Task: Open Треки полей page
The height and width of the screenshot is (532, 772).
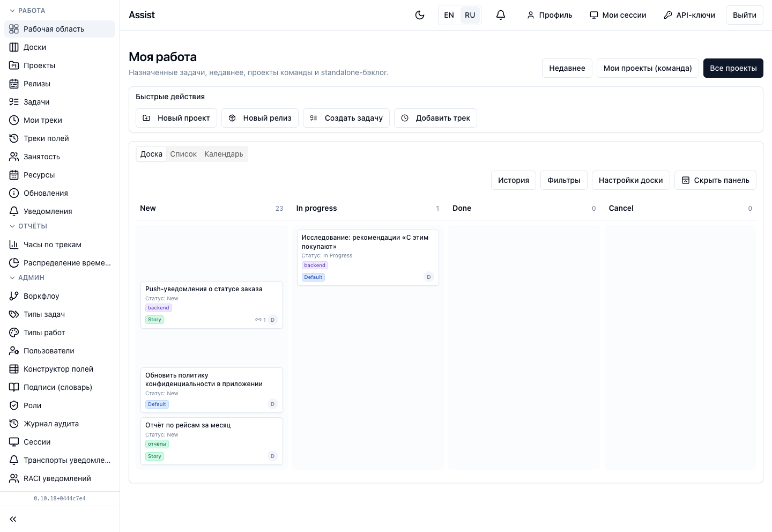Action: pos(60,138)
